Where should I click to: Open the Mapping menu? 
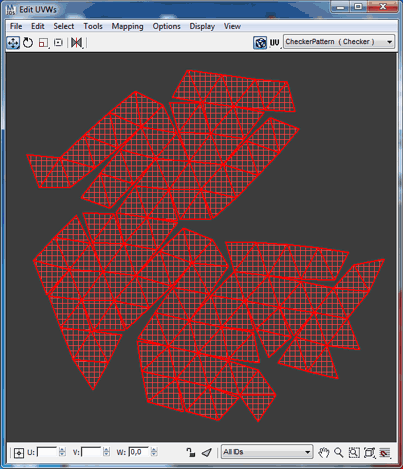coord(127,26)
